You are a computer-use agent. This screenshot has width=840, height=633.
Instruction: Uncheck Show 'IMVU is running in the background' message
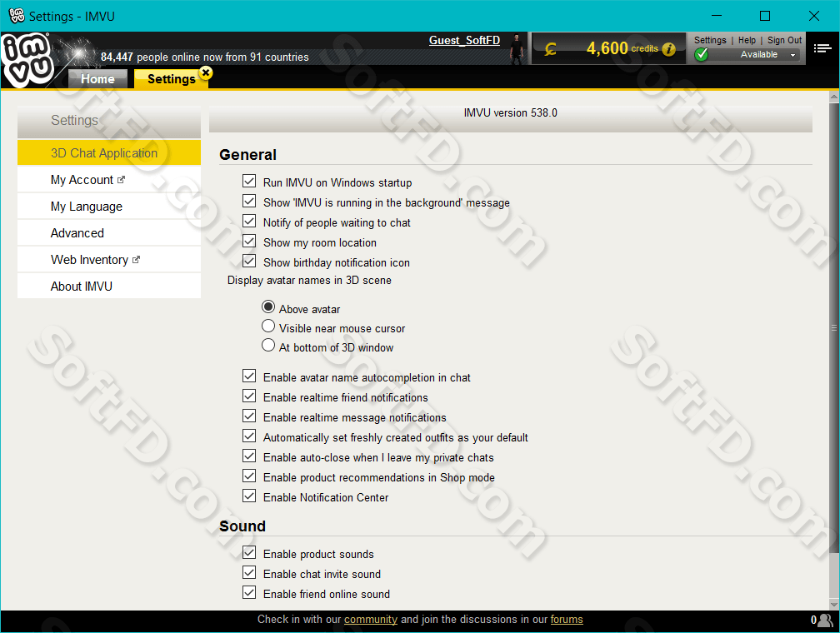pyautogui.click(x=249, y=201)
